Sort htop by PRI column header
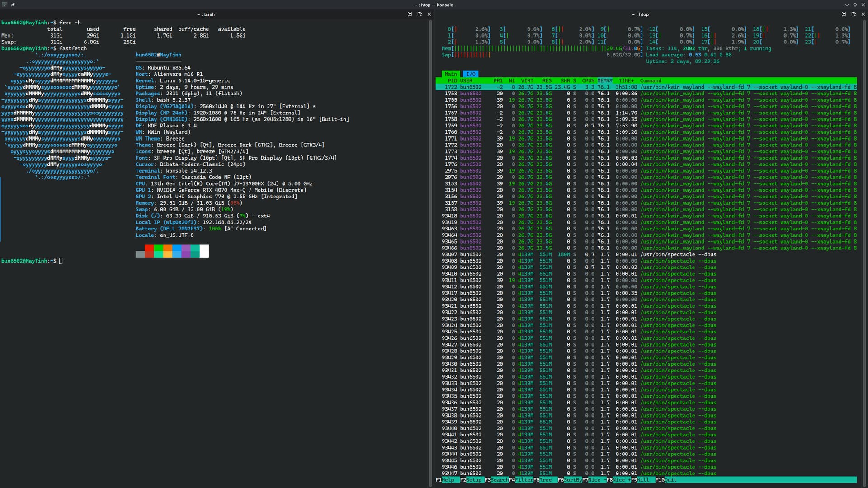 (x=498, y=80)
